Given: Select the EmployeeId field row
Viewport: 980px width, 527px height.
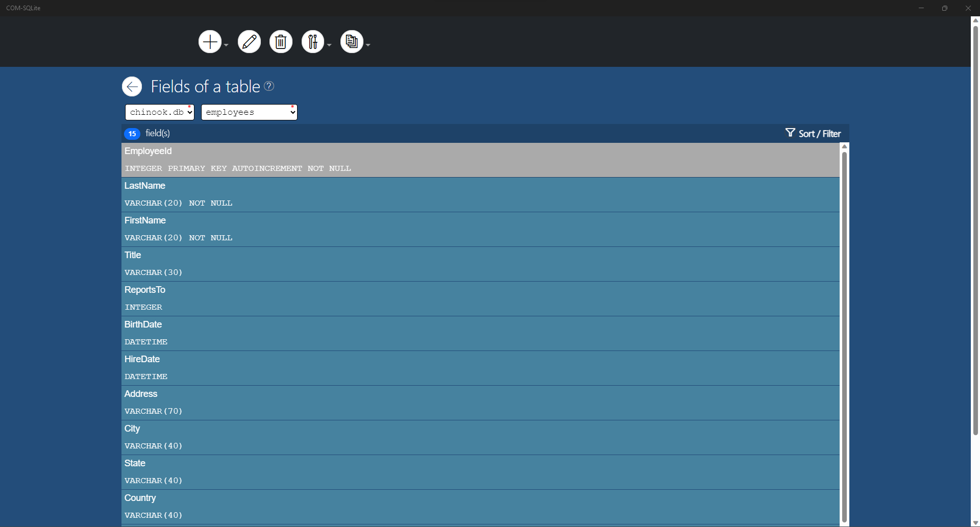Looking at the screenshot, I should [x=480, y=160].
